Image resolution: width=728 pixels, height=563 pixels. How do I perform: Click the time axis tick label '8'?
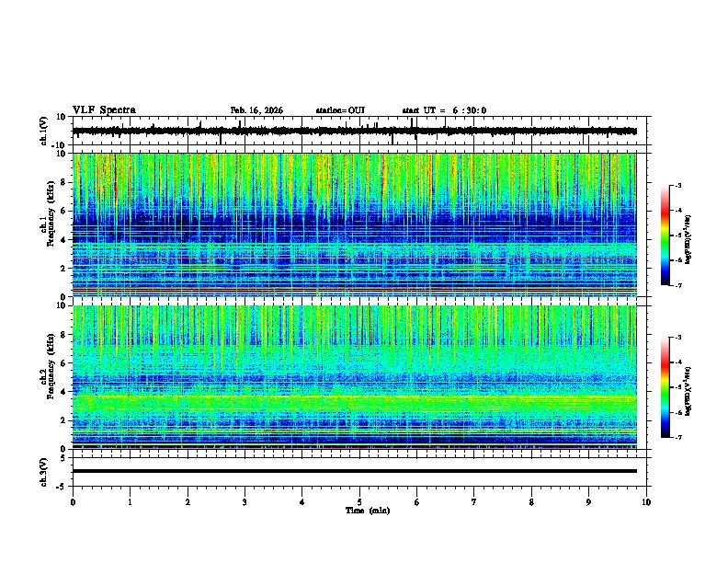click(531, 502)
